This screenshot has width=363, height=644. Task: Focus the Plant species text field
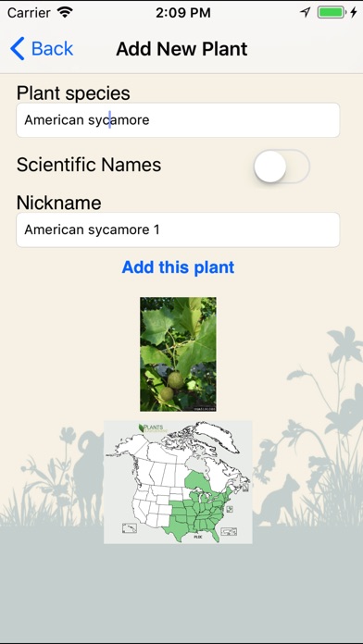tap(178, 120)
